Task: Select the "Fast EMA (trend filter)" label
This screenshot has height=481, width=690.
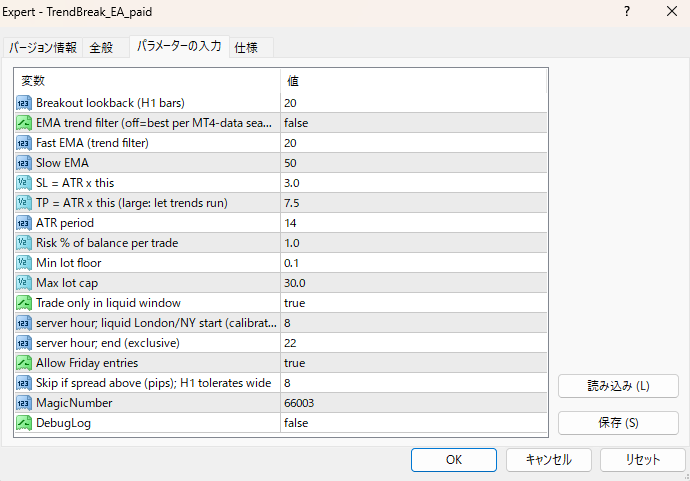Action: (x=92, y=143)
